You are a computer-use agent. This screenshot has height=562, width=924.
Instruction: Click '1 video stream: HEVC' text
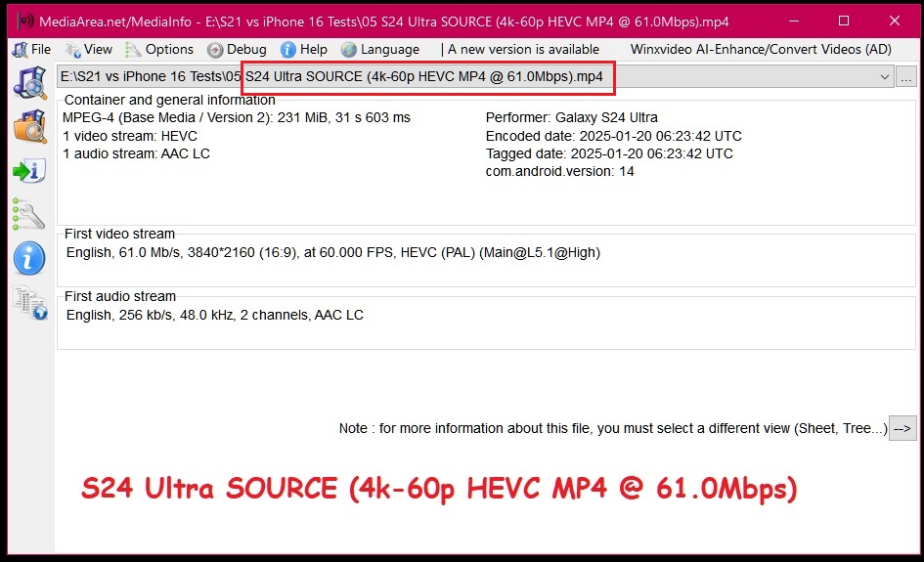click(130, 136)
